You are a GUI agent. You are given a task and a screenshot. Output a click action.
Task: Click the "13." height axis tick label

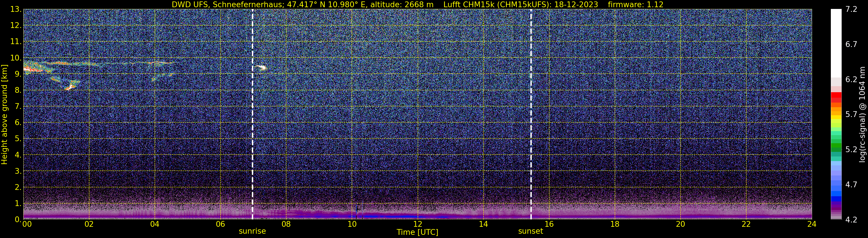(x=16, y=10)
